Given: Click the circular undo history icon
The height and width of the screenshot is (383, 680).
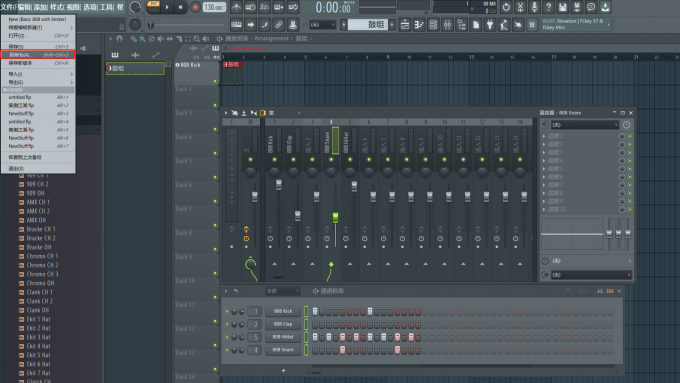Looking at the screenshot, I should 506,7.
